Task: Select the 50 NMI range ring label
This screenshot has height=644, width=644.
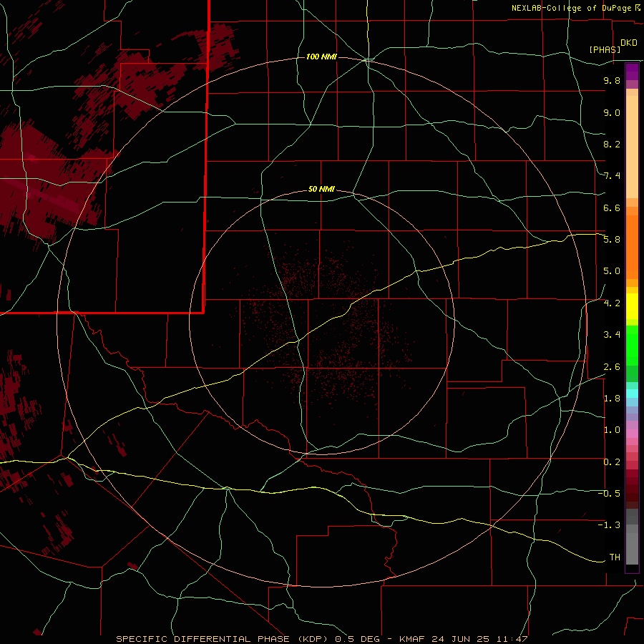Action: (x=321, y=189)
